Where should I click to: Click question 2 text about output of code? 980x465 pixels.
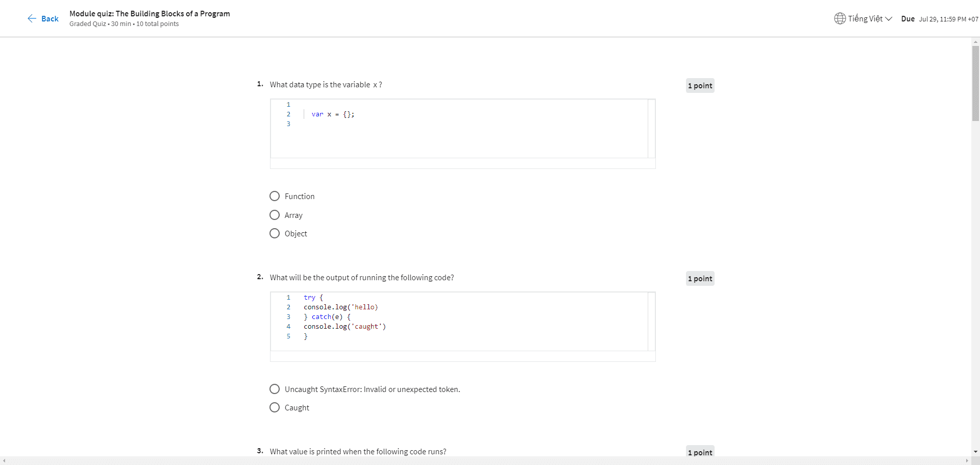[362, 278]
